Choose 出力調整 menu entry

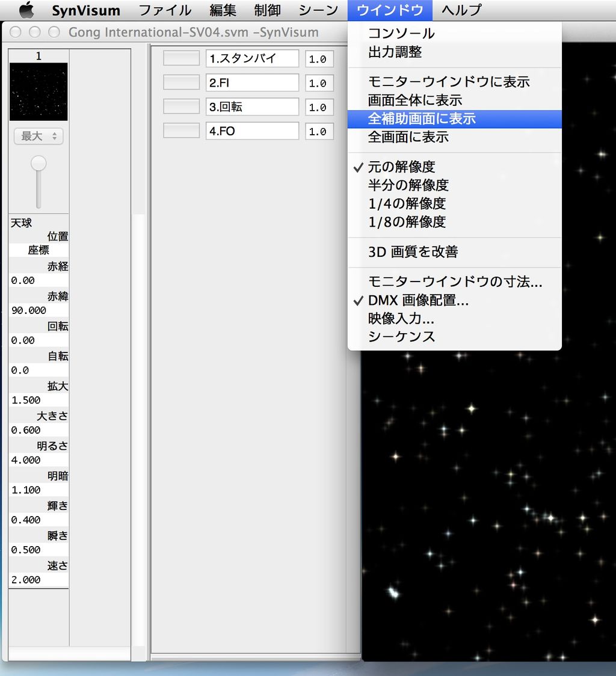455,52
